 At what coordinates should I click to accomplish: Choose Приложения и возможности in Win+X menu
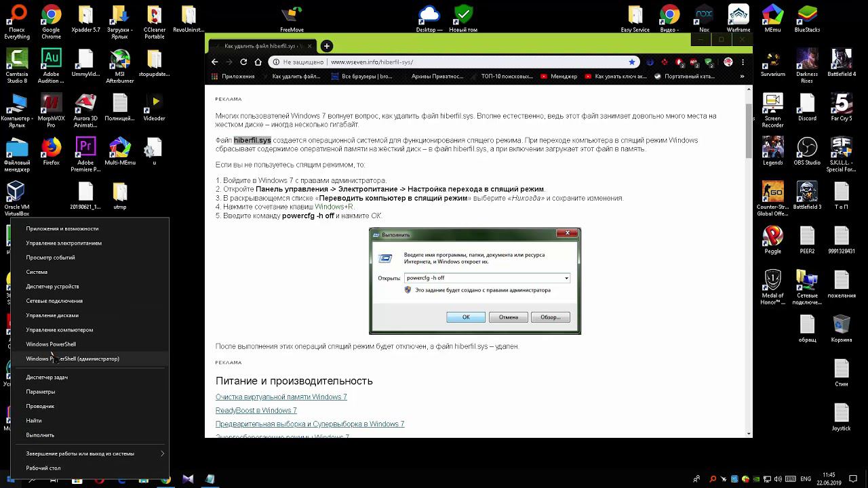(x=90, y=228)
